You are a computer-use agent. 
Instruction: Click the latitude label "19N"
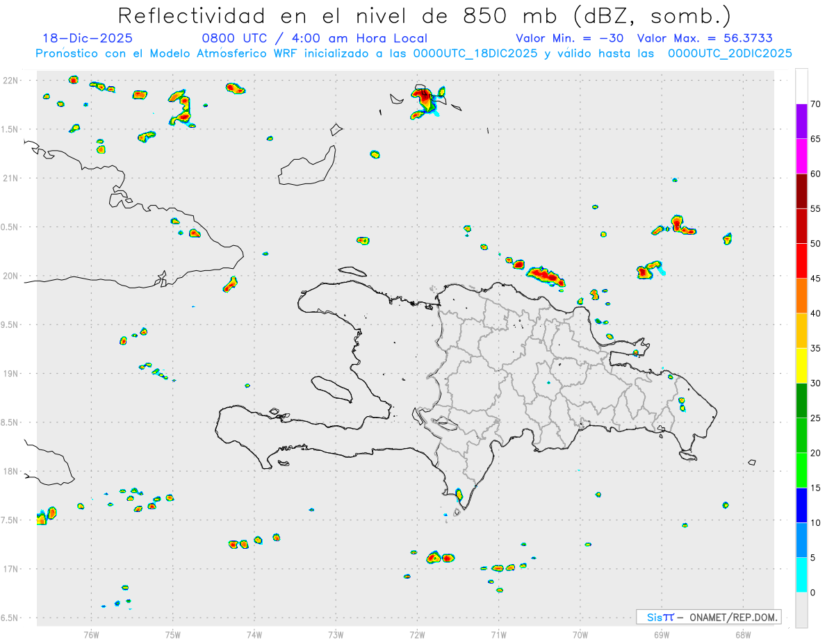11,373
